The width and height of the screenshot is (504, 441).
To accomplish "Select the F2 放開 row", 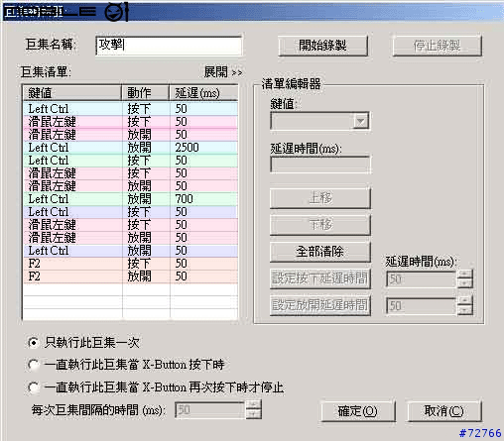I will [x=131, y=276].
